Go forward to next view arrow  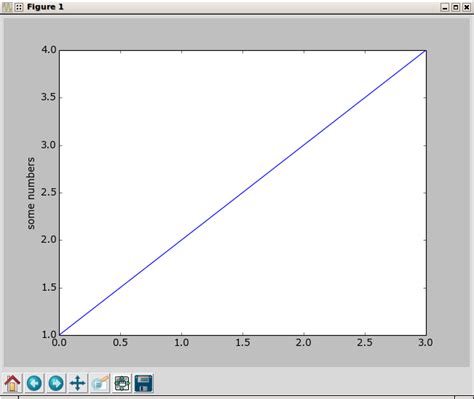pyautogui.click(x=56, y=383)
